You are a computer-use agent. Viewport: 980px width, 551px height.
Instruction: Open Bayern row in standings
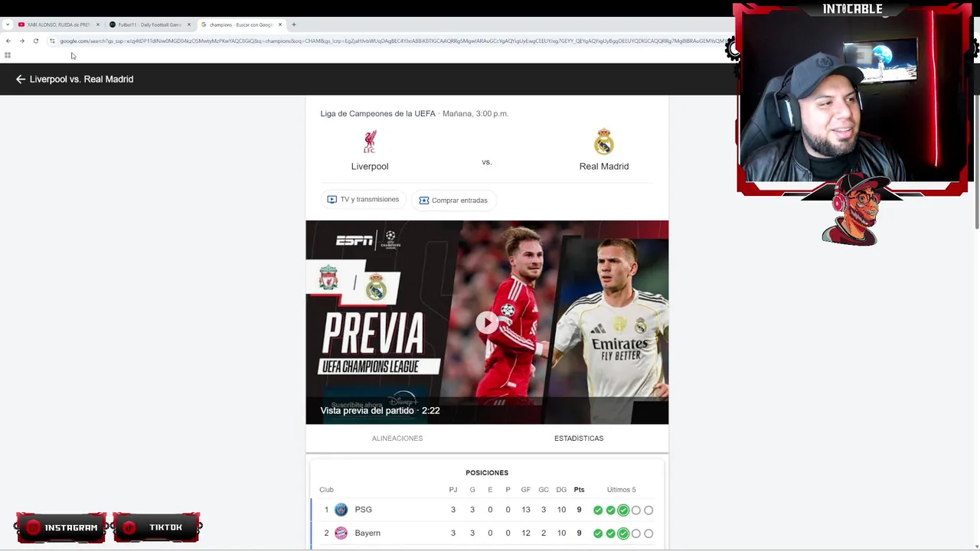(487, 533)
